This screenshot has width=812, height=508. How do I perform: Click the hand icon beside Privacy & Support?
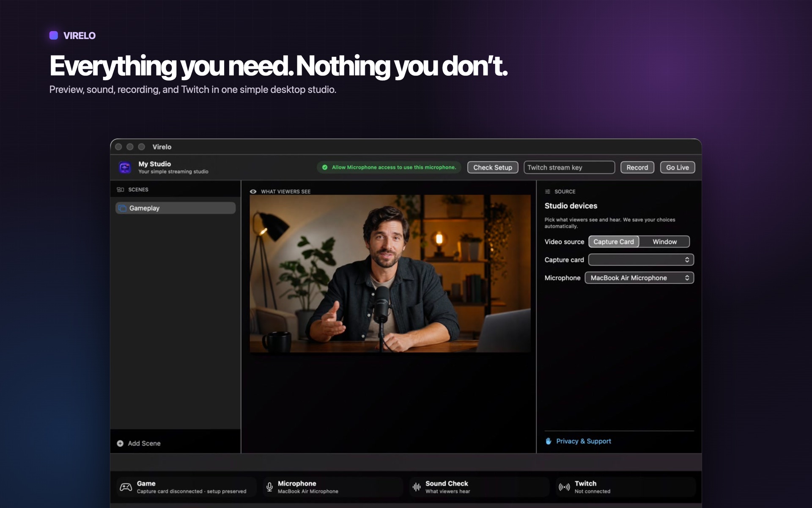(x=549, y=441)
